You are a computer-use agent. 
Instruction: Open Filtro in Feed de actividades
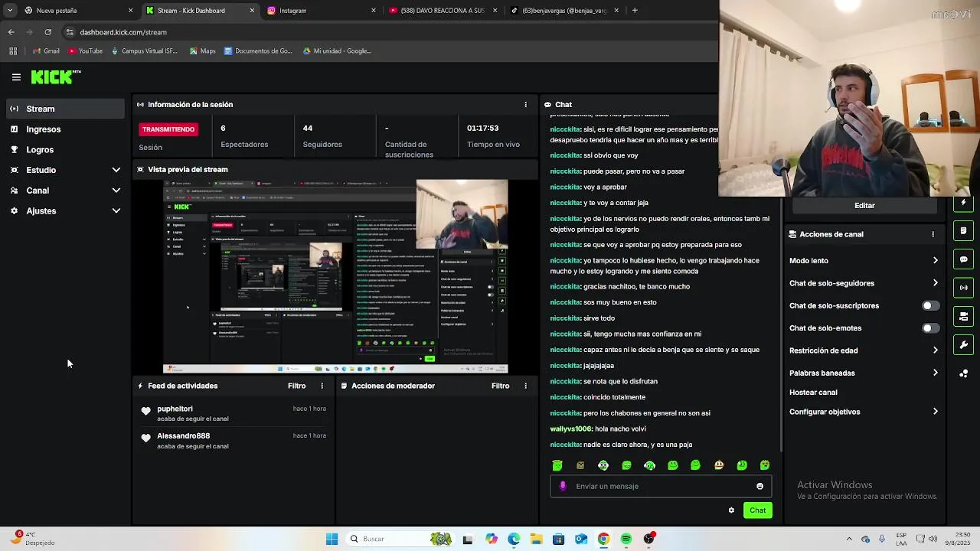(297, 386)
